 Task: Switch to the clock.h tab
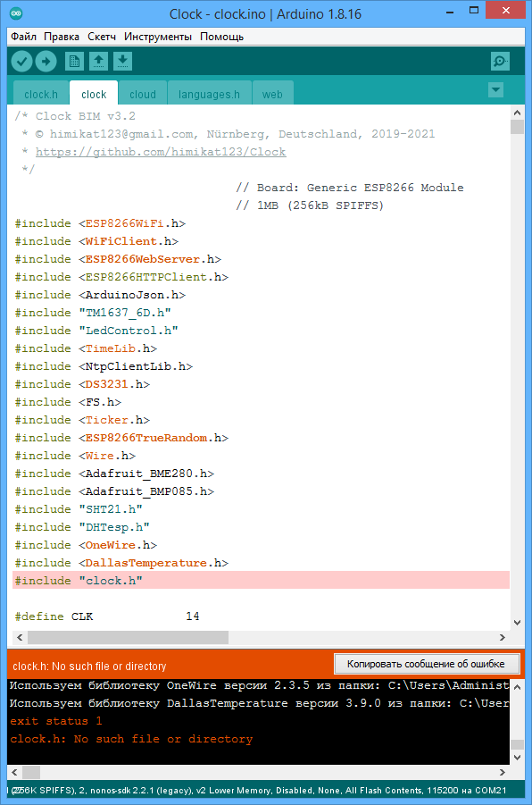click(x=41, y=95)
